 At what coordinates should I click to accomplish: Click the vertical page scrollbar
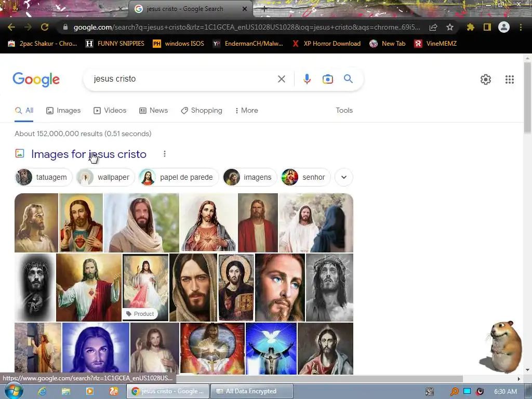528,98
